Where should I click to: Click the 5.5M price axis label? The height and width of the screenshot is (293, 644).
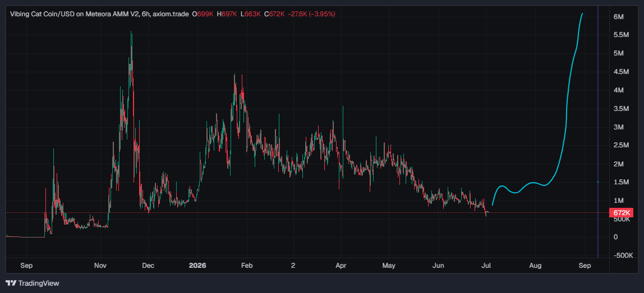[621, 35]
